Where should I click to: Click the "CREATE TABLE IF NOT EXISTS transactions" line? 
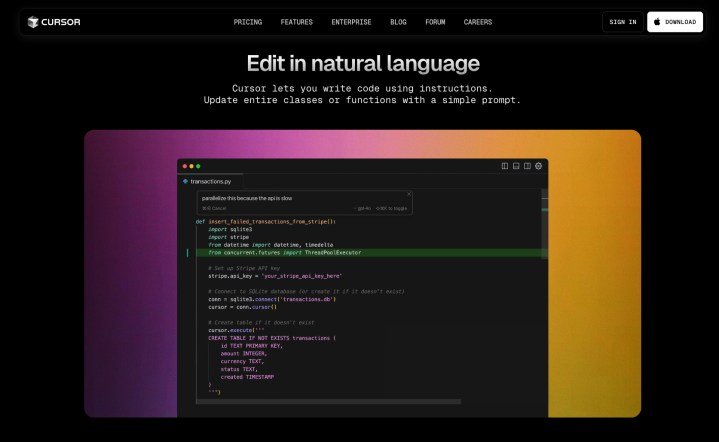coord(272,338)
